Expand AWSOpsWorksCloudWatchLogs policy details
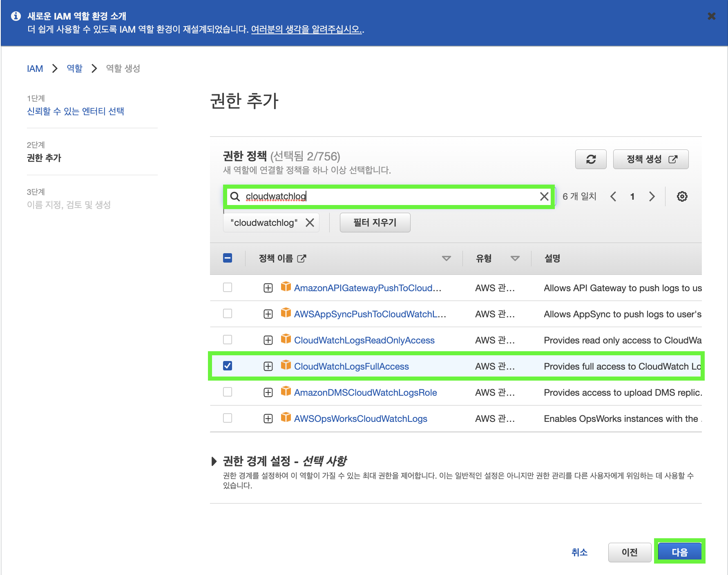728x575 pixels. 268,419
